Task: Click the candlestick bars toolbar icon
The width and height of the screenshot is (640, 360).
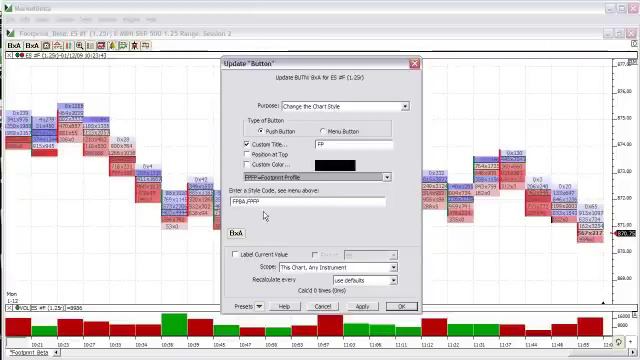Action: click(x=69, y=45)
